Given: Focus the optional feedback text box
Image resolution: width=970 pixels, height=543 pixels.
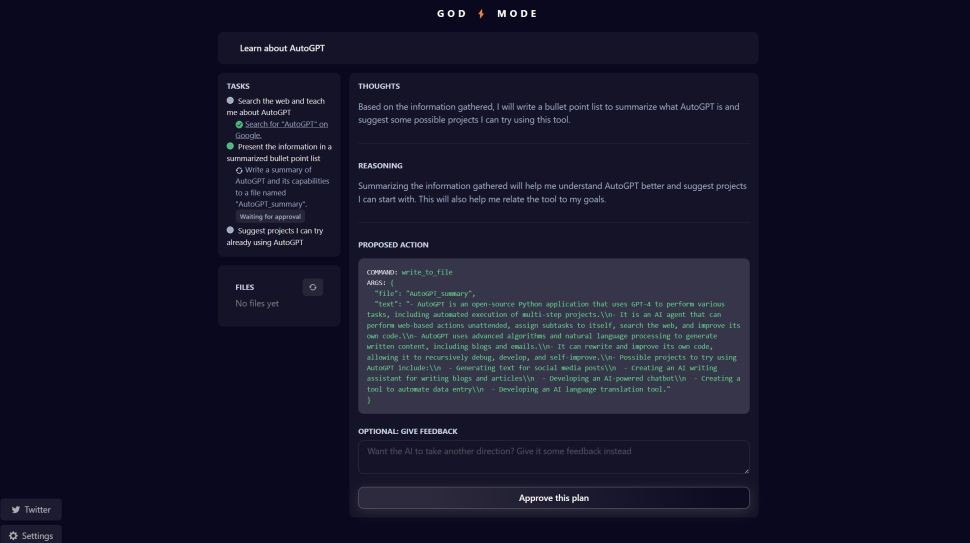Looking at the screenshot, I should pyautogui.click(x=553, y=456).
